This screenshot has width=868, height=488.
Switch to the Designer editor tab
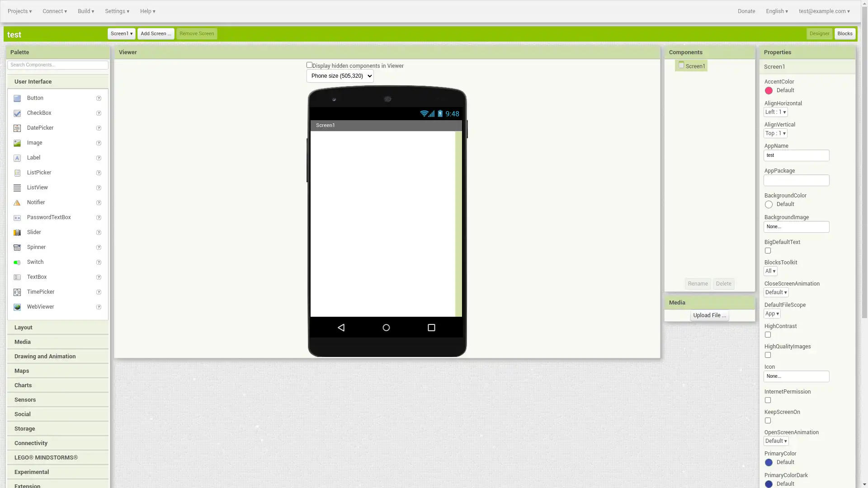820,33
